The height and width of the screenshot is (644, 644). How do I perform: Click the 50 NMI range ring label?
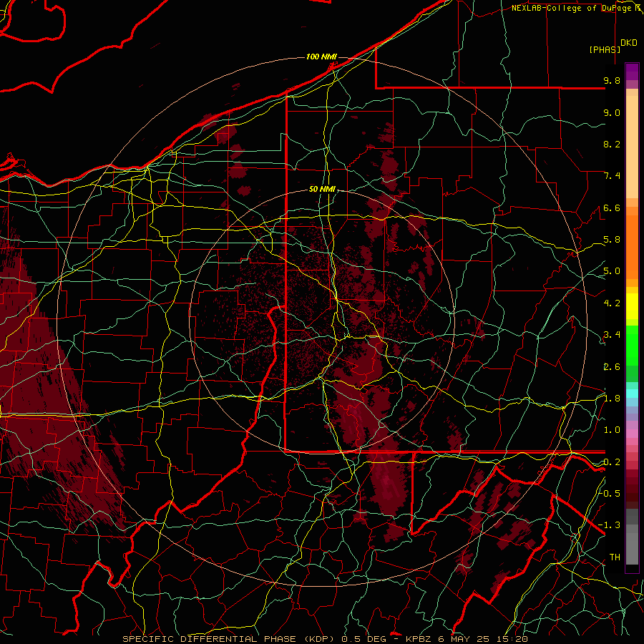point(323,190)
